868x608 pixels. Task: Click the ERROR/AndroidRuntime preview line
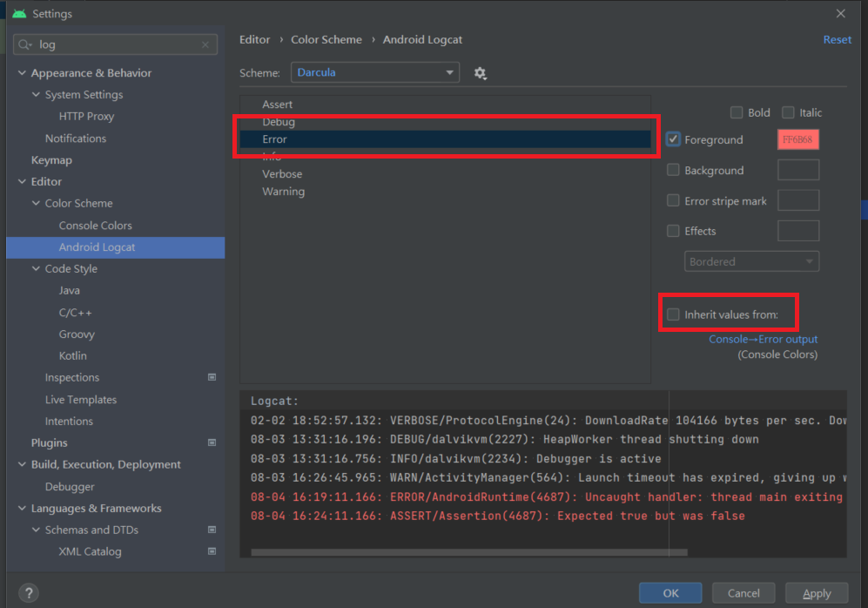(547, 497)
